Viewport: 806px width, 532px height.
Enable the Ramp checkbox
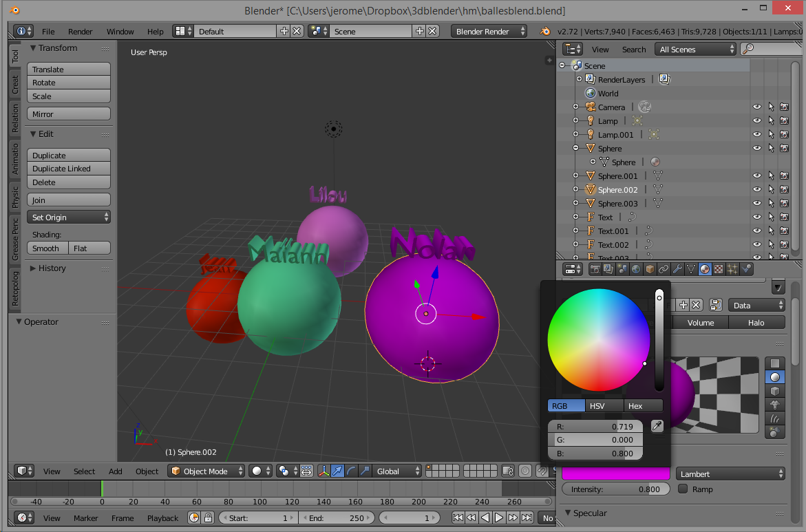point(683,489)
